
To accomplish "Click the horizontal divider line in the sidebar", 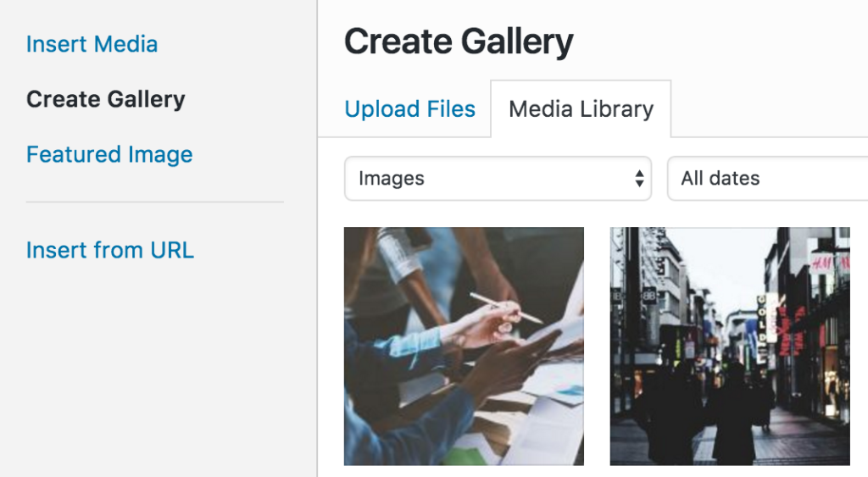I will click(154, 202).
